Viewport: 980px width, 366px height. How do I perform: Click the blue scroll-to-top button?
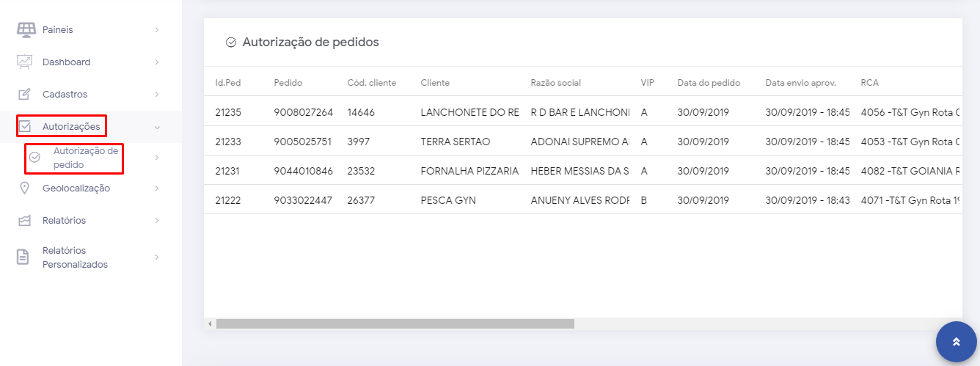point(956,342)
